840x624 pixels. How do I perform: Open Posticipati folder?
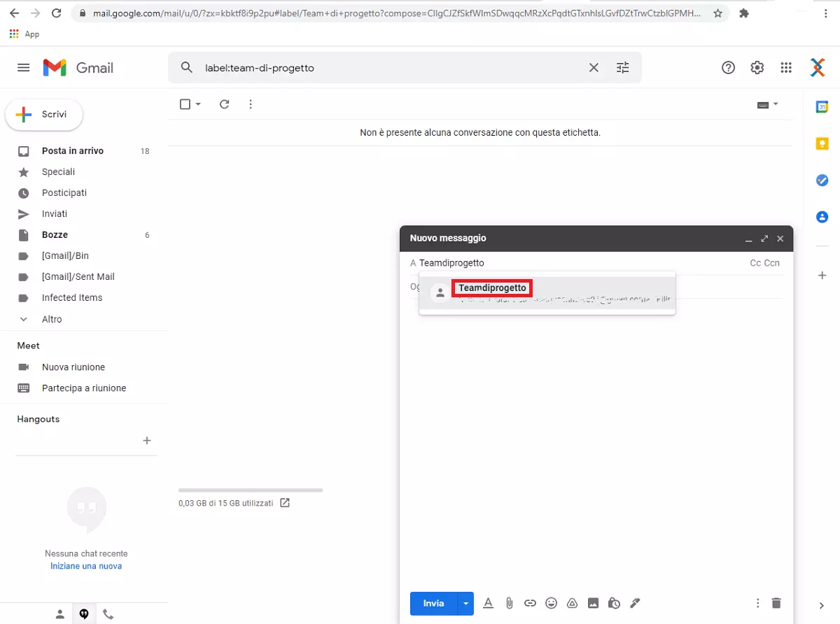pyautogui.click(x=64, y=193)
